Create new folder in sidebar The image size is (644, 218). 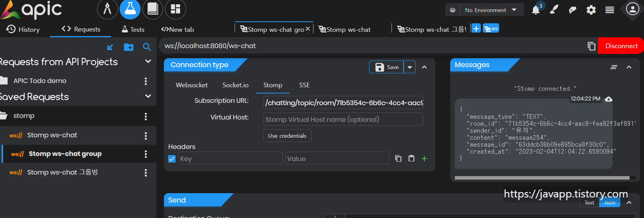pyautogui.click(x=129, y=47)
